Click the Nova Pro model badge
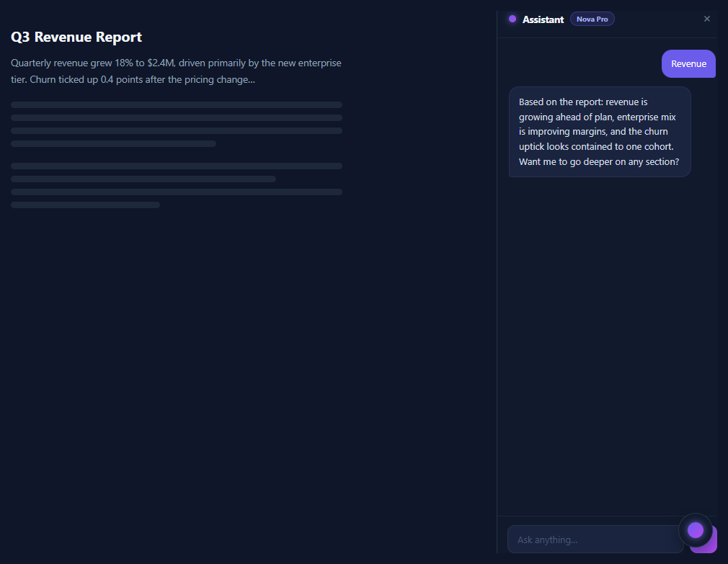Image resolution: width=728 pixels, height=564 pixels. (592, 19)
